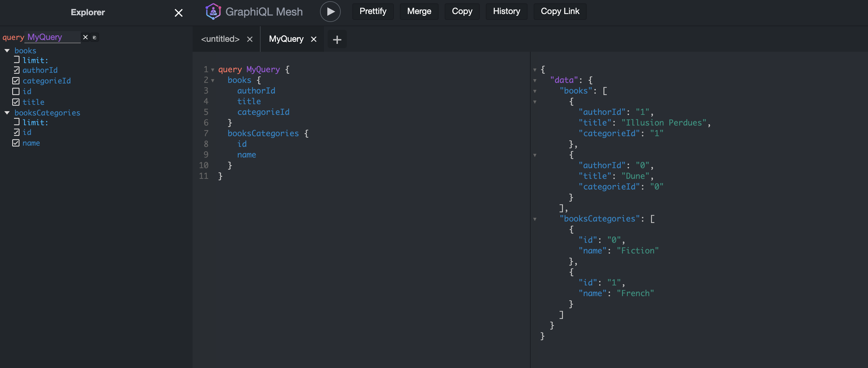Image resolution: width=868 pixels, height=368 pixels.
Task: Close the <untitled> tab
Action: [249, 39]
